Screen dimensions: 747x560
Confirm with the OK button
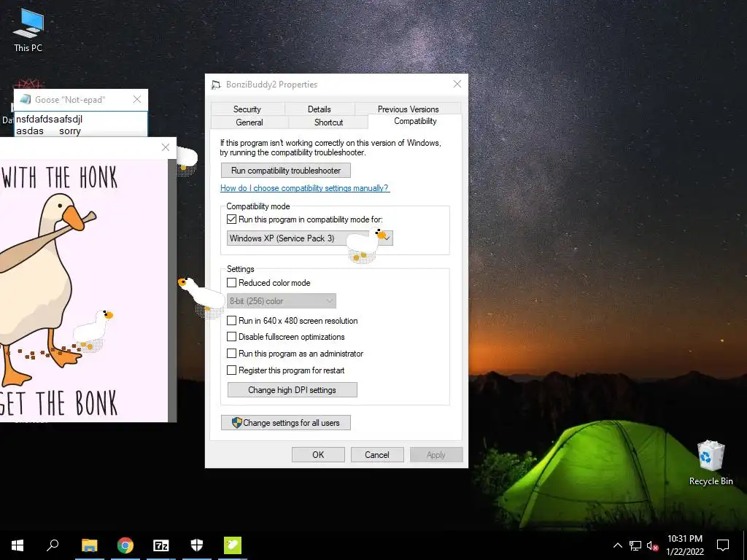[318, 455]
